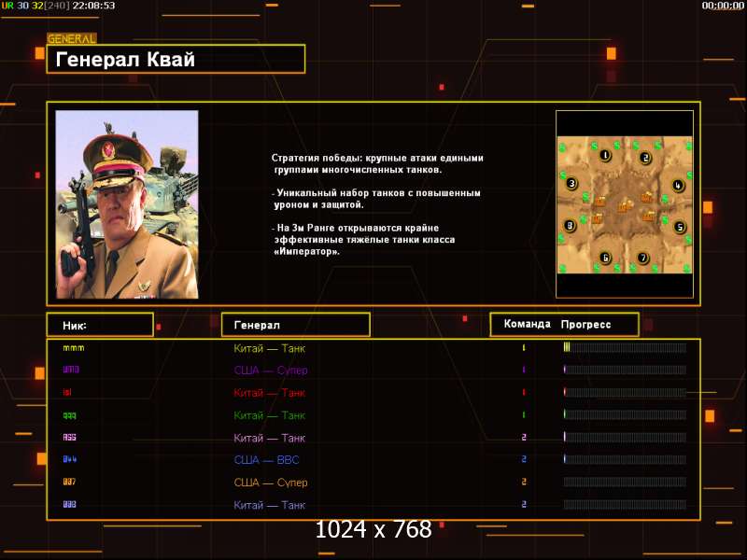Select start position 2 on the minimap
Viewport: 747px width, 560px height.
coord(645,158)
